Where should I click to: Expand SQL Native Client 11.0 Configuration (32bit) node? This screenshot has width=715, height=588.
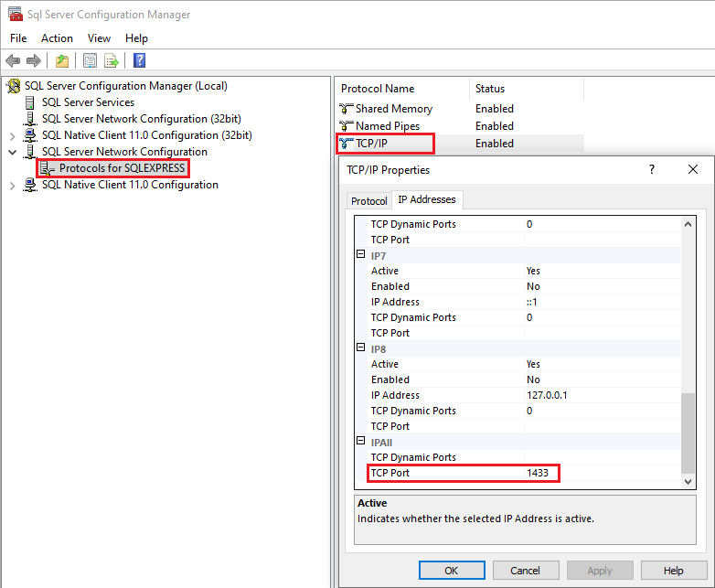coord(12,136)
